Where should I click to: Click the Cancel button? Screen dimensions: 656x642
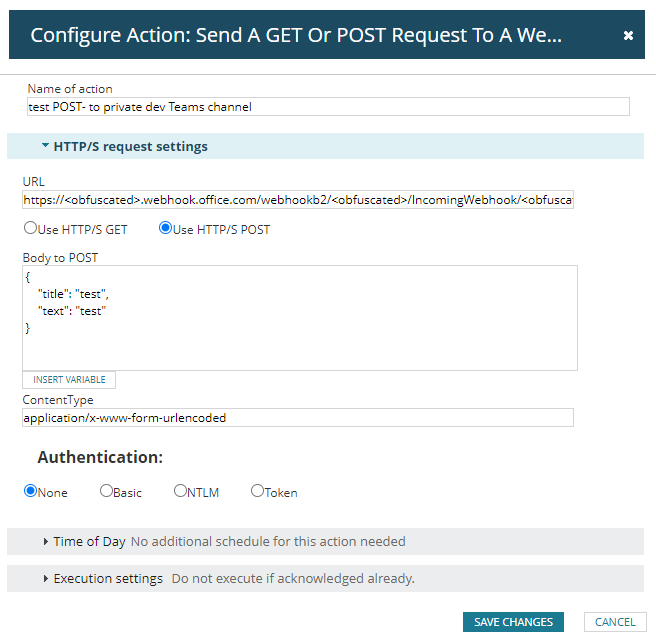click(x=615, y=622)
